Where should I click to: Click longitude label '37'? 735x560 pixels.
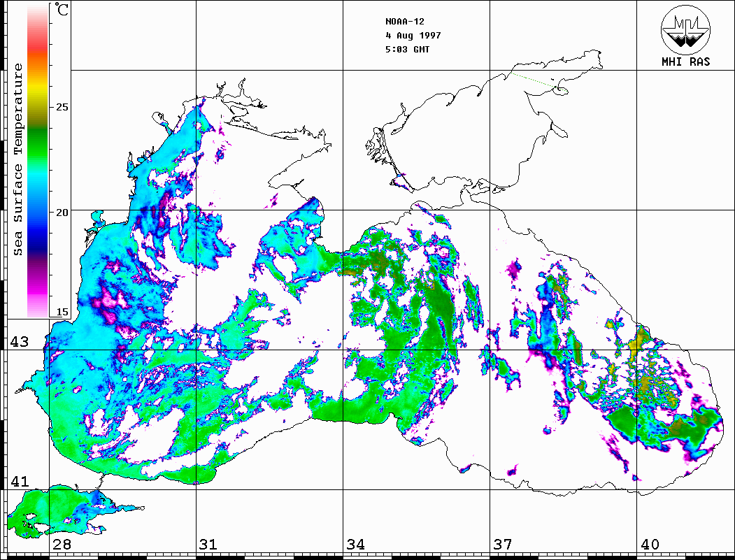pos(503,544)
